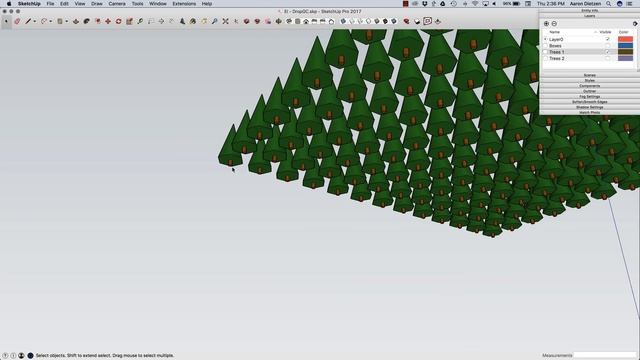Click the Boxes blue color swatch

[x=625, y=46]
